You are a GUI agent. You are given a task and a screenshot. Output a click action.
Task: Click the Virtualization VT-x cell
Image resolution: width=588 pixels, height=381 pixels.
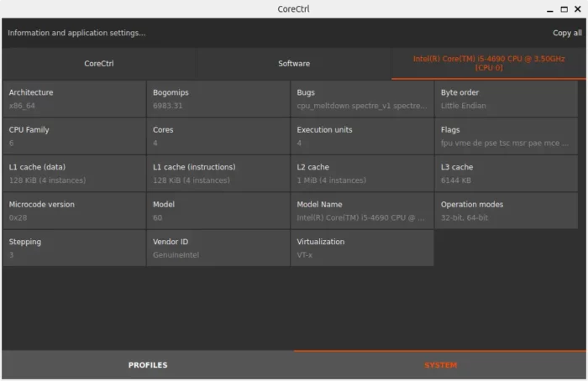pyautogui.click(x=362, y=248)
